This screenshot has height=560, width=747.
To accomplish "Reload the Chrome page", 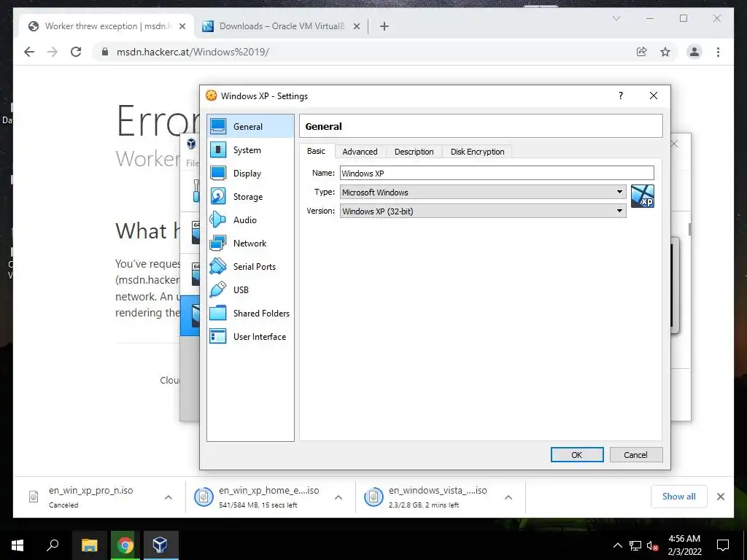I will pos(76,52).
